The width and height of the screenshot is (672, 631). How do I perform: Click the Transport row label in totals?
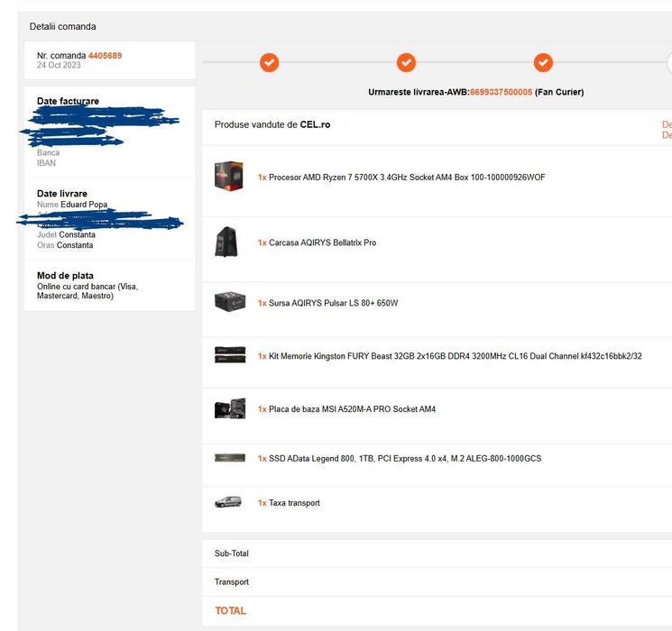pos(232,581)
